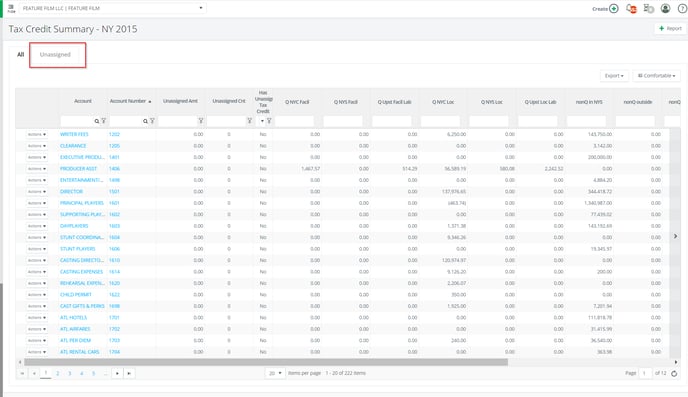This screenshot has width=688, height=397.
Task: Open Actions dropdown for WRITER FEES row
Action: 37,134
